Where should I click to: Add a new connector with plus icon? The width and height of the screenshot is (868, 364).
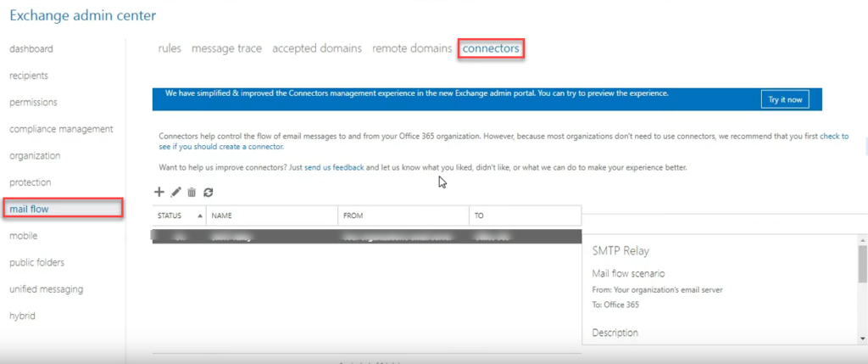(159, 193)
